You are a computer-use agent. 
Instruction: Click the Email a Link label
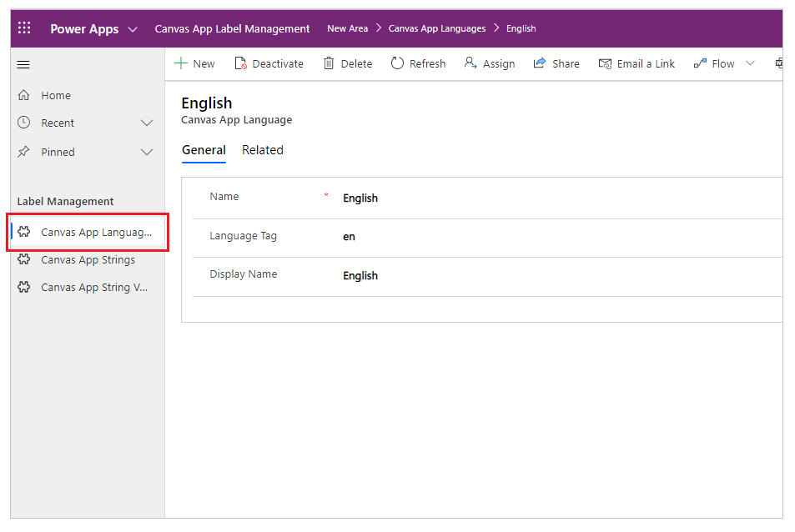[646, 64]
